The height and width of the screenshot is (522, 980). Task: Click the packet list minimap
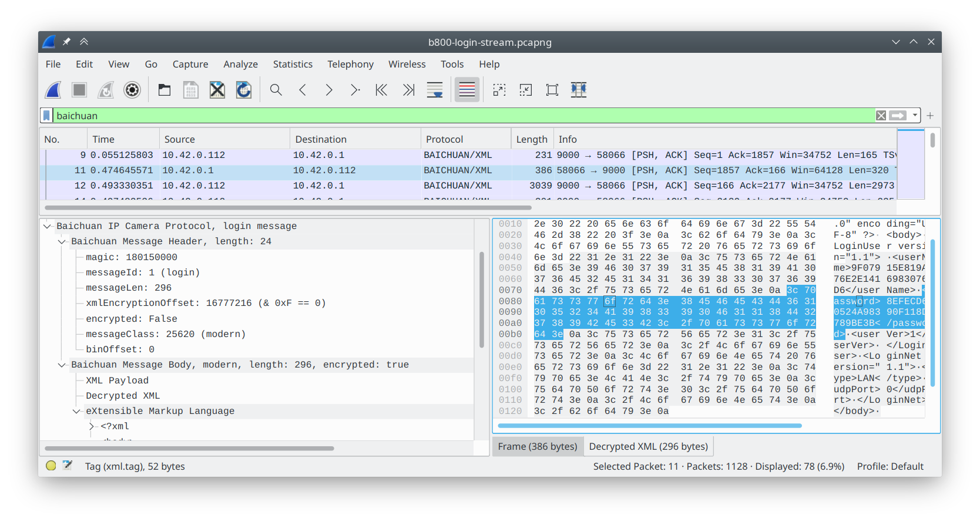coord(911,164)
